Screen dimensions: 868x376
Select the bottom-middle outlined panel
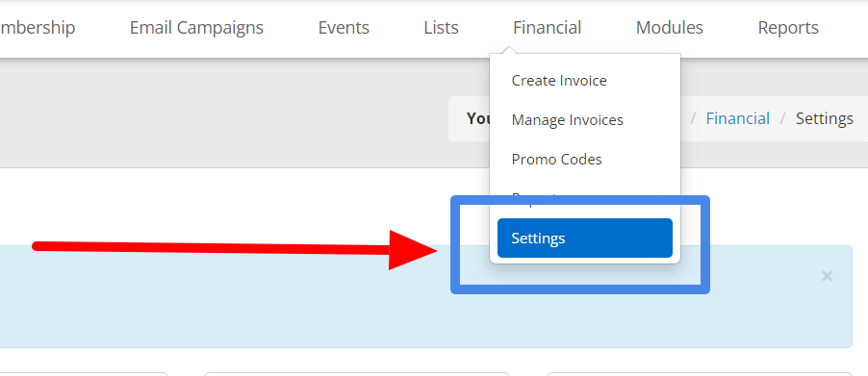coord(356,374)
